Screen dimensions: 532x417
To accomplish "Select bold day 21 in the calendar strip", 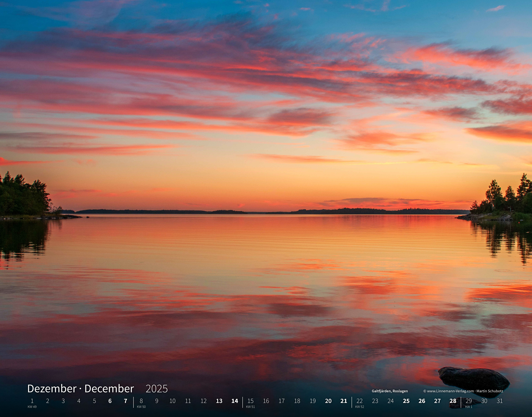I will 344,401.
